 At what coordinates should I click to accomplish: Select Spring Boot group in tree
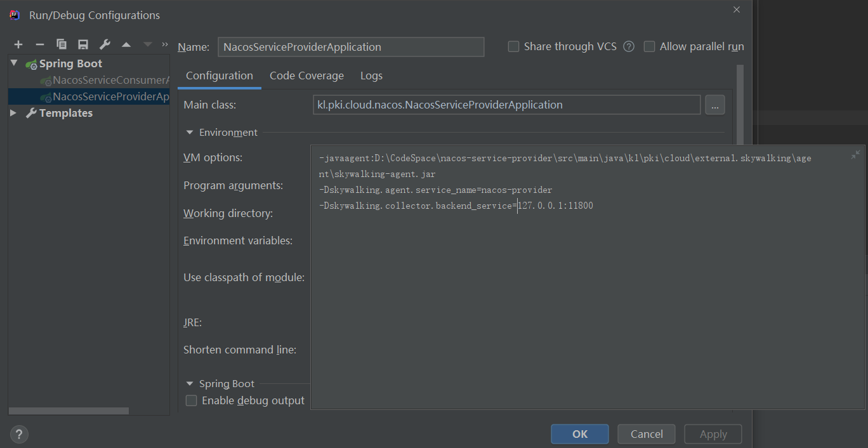(x=70, y=63)
